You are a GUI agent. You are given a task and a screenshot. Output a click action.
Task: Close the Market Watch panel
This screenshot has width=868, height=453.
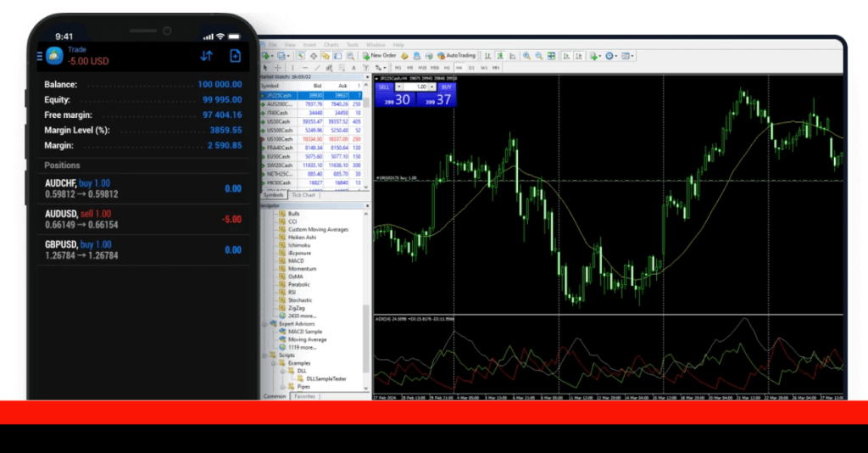(x=366, y=77)
